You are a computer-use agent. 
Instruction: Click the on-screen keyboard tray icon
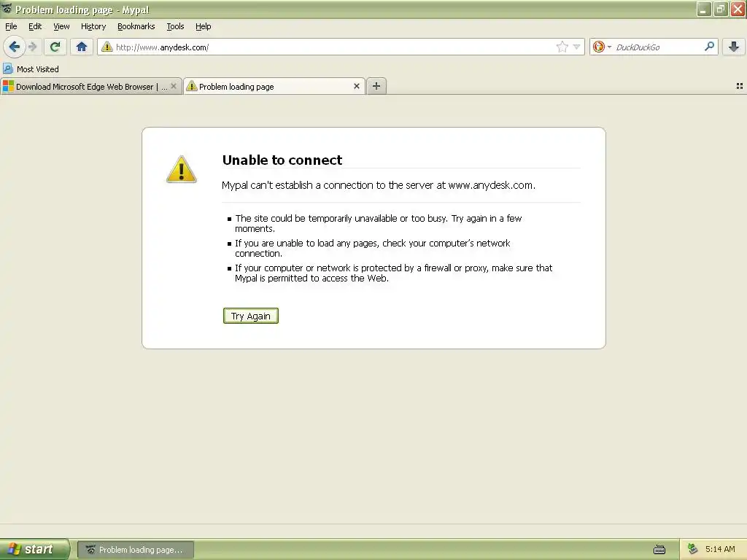[659, 550]
